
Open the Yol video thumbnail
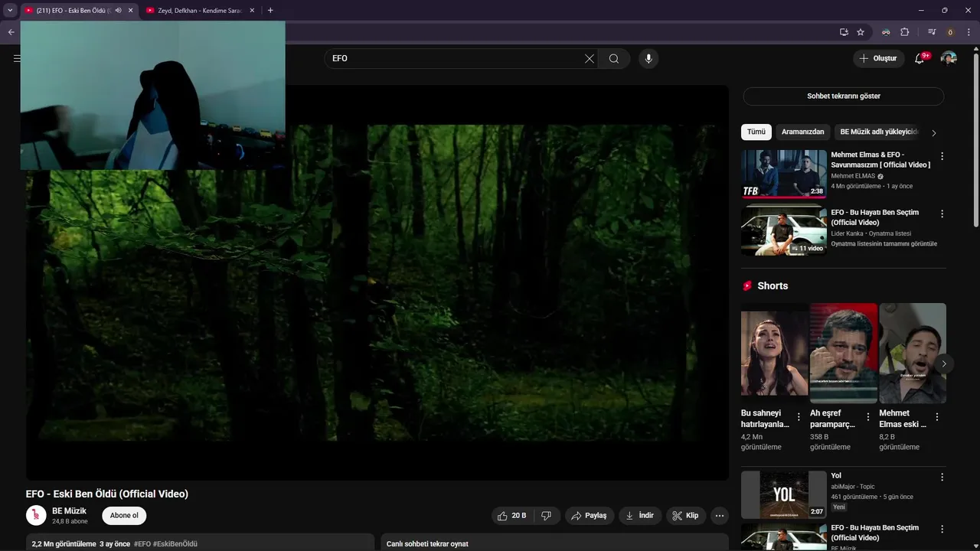click(x=783, y=494)
